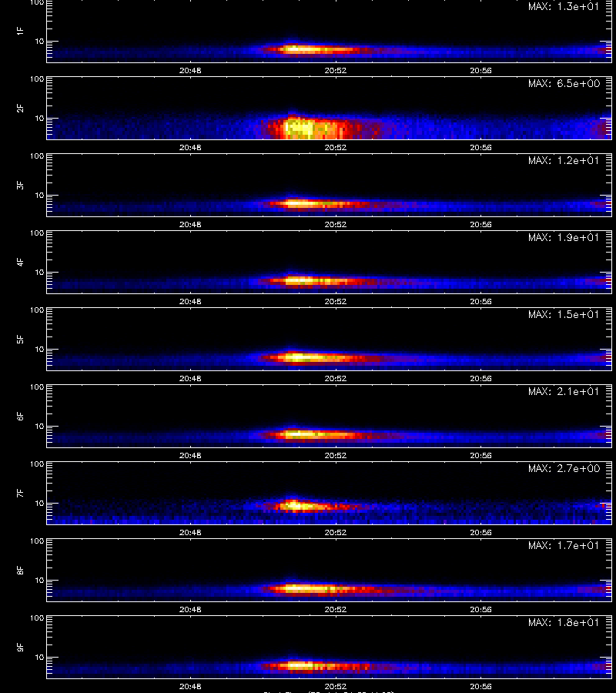Viewport: 616px width, 693px height.
Task: Select the "MAX: 1.3e+01" readout
Action: coord(564,7)
